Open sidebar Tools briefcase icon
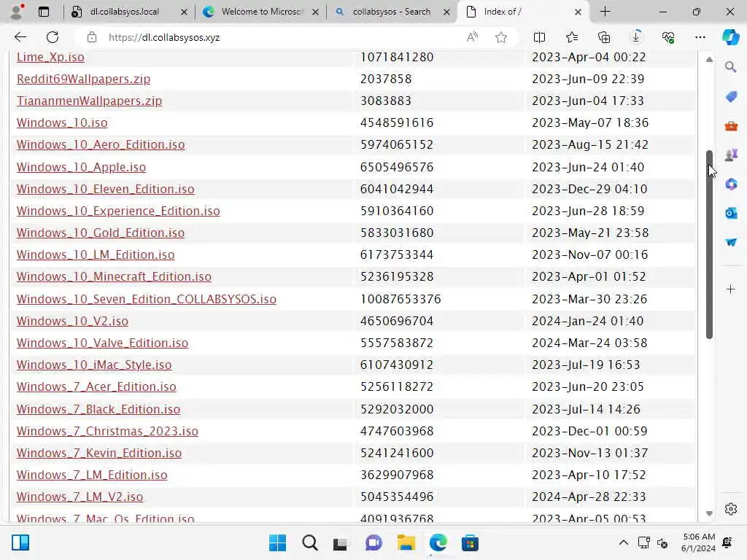 (x=731, y=125)
